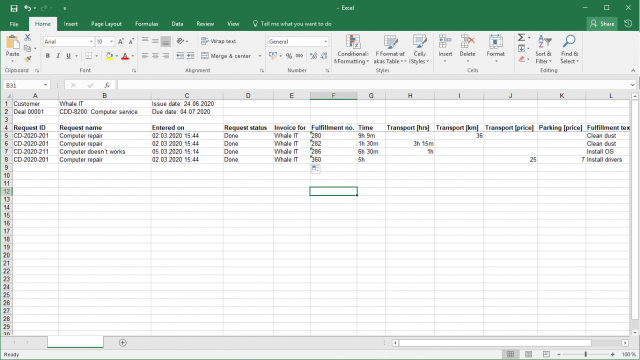Expand Merge & center dropdown arrow
Image resolution: width=640 pixels, height=360 pixels.
coord(260,56)
